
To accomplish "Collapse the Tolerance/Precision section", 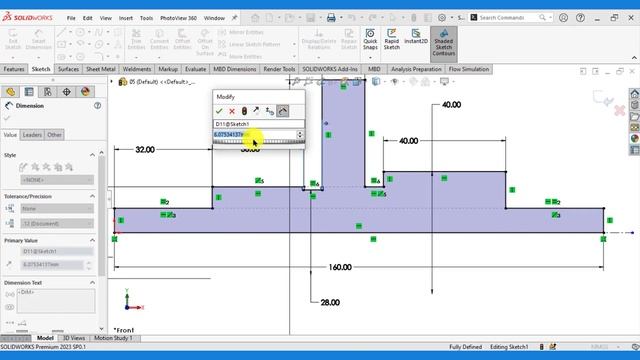I will (92, 196).
